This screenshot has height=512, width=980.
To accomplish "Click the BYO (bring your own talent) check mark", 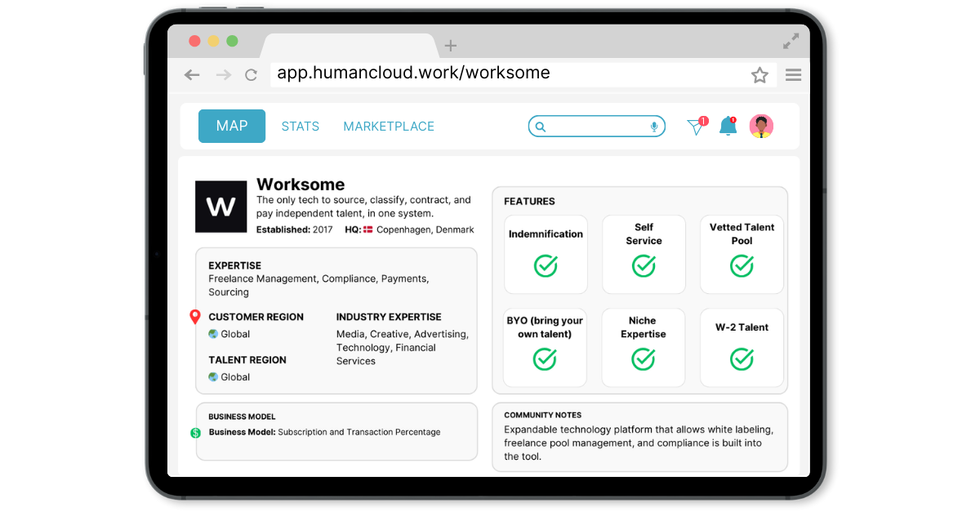I will pyautogui.click(x=545, y=358).
